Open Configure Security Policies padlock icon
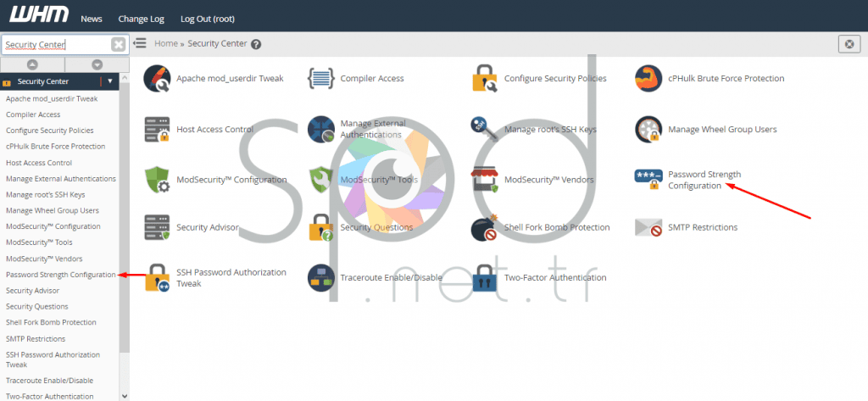 484,79
